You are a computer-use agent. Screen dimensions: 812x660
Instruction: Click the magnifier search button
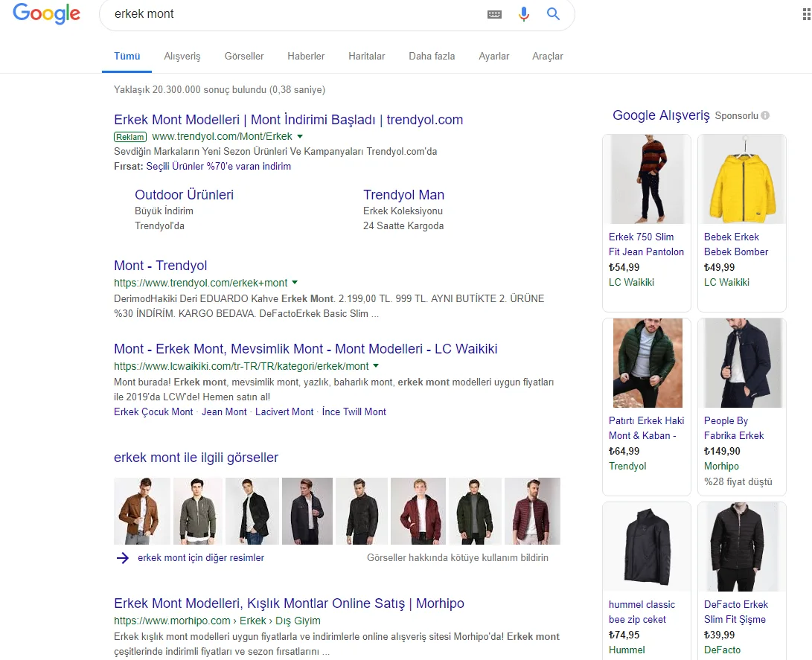(x=553, y=14)
